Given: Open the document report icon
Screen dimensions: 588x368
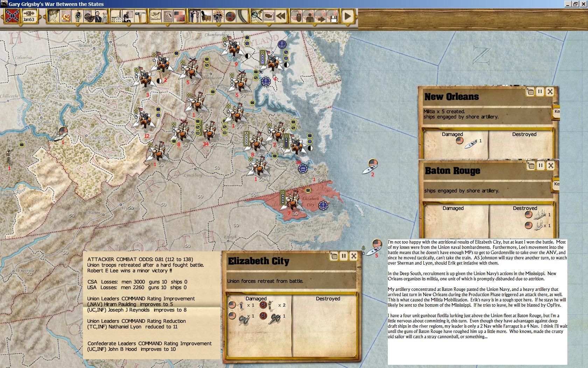Looking at the screenshot, I should pos(167,16).
